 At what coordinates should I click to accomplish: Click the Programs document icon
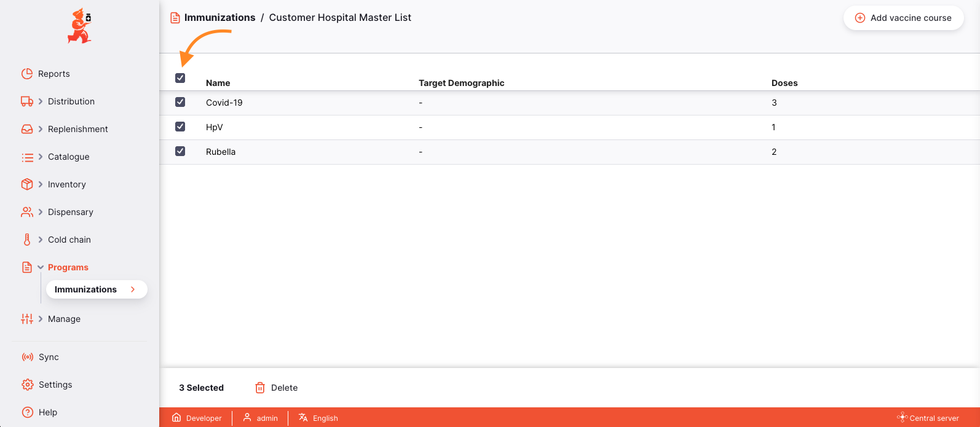coord(27,267)
